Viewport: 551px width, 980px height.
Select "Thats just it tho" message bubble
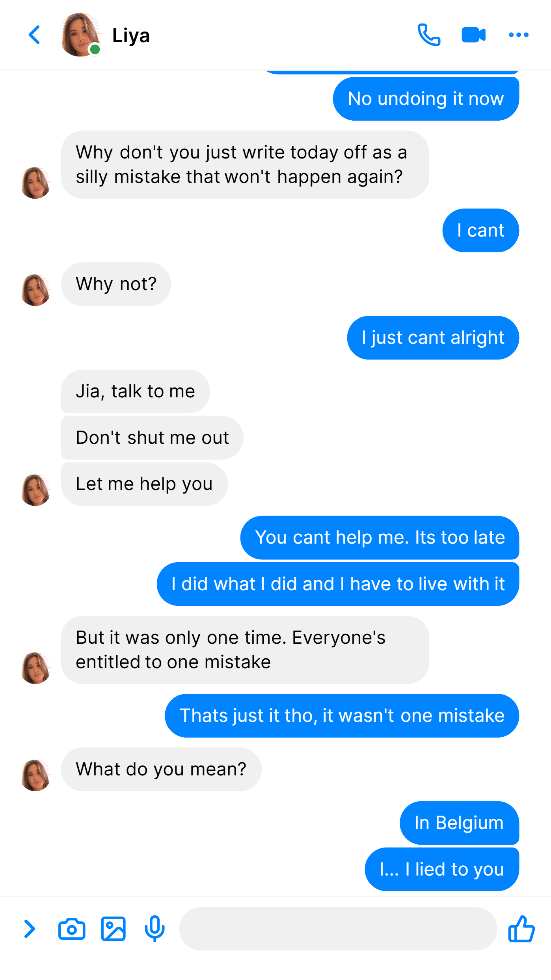point(342,715)
